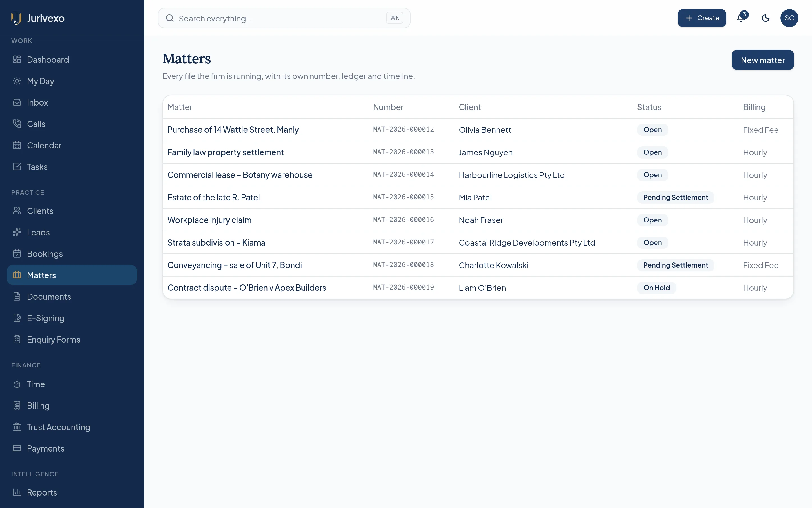
Task: Click the Reports bar chart icon
Action: [x=17, y=492]
